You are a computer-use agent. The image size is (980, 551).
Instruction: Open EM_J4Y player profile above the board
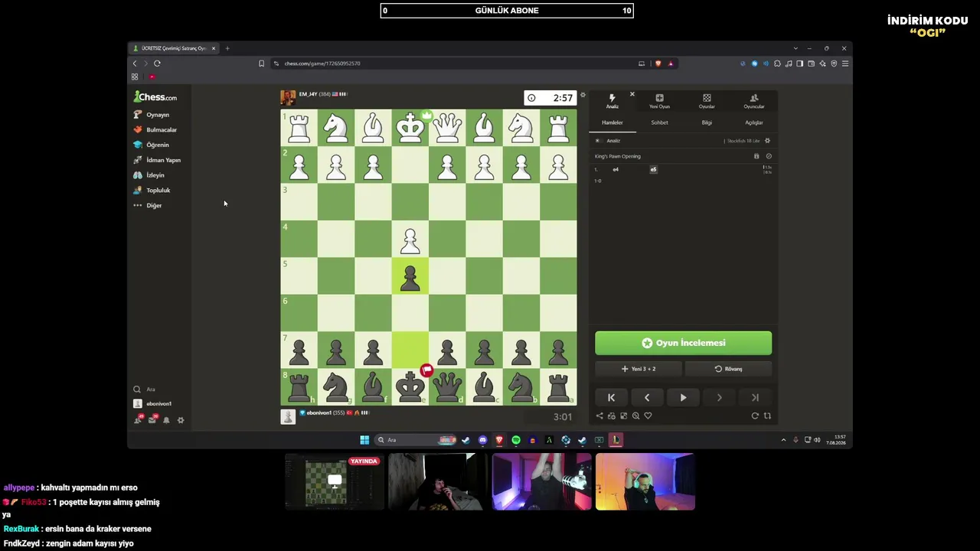309,94
